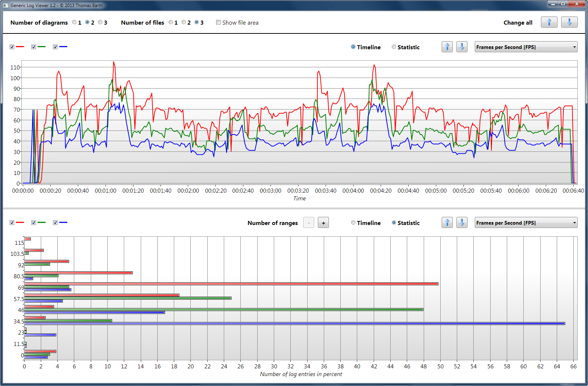The height and width of the screenshot is (386, 588).
Task: Click the Change all down arrow button
Action: [x=569, y=22]
